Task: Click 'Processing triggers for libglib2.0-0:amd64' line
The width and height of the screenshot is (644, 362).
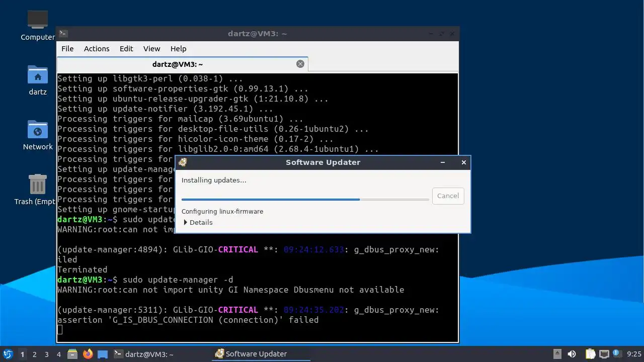Action: point(218,149)
